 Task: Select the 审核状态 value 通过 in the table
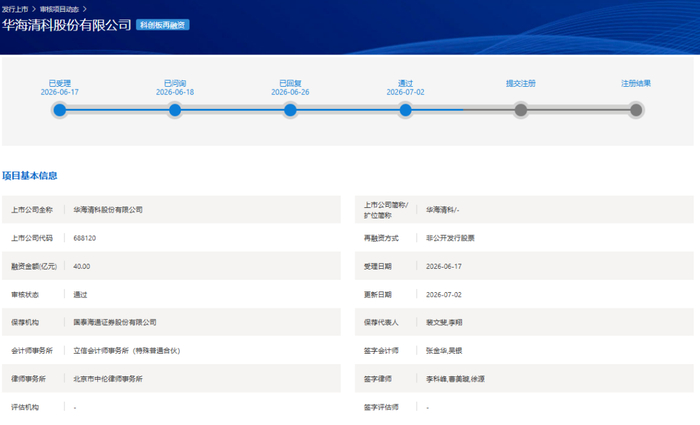(x=80, y=295)
